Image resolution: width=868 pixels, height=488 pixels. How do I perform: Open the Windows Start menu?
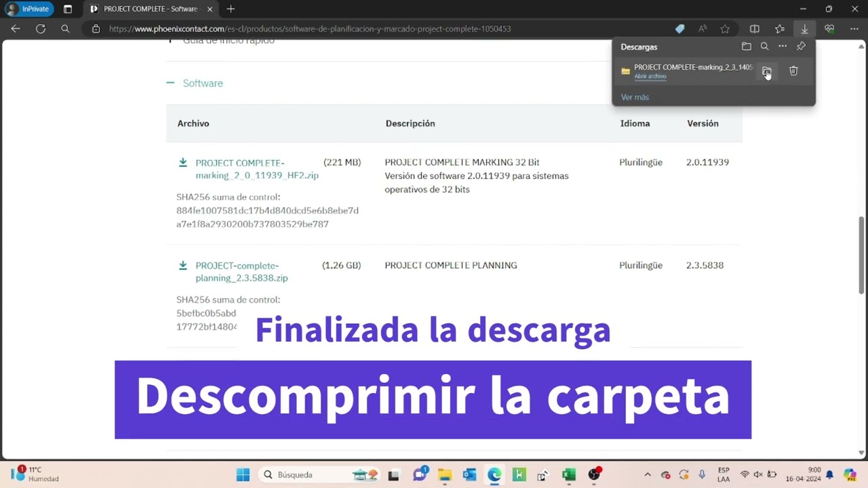pyautogui.click(x=243, y=474)
